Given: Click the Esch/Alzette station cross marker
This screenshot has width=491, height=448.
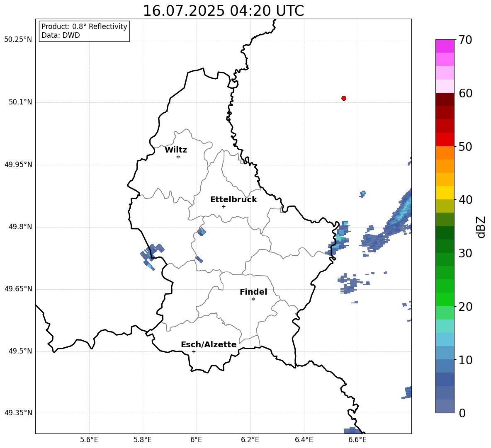Looking at the screenshot, I should coord(194,351).
